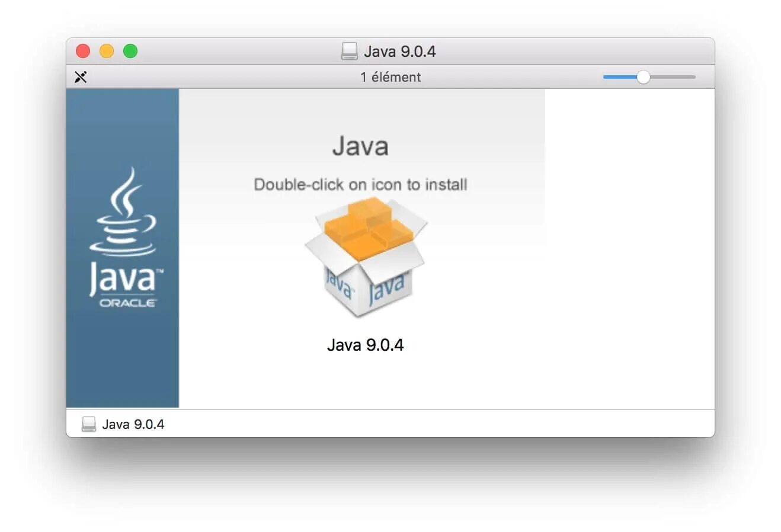The image size is (781, 532).
Task: Click the large "Java" heading text
Action: click(360, 146)
